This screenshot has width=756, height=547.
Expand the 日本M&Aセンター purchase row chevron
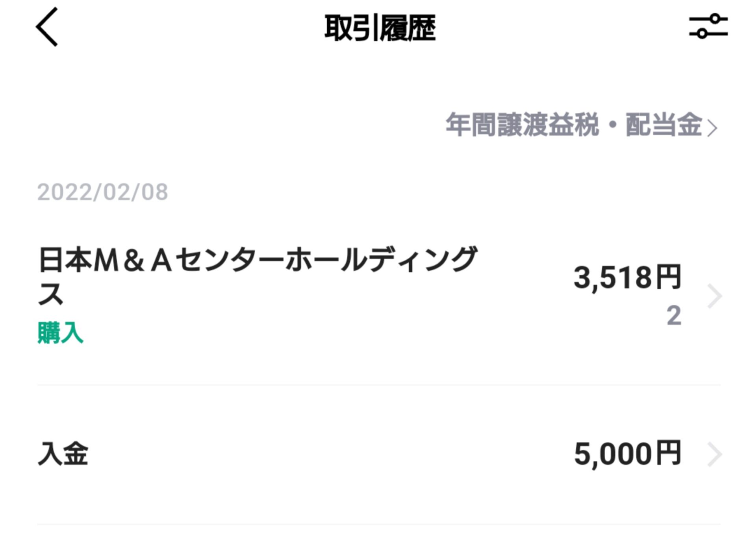tap(714, 296)
